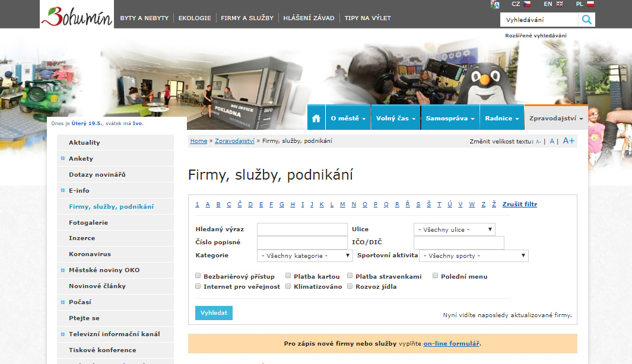This screenshot has width=632, height=364.
Task: Open Ptejte se in sidebar
Action: point(115,318)
